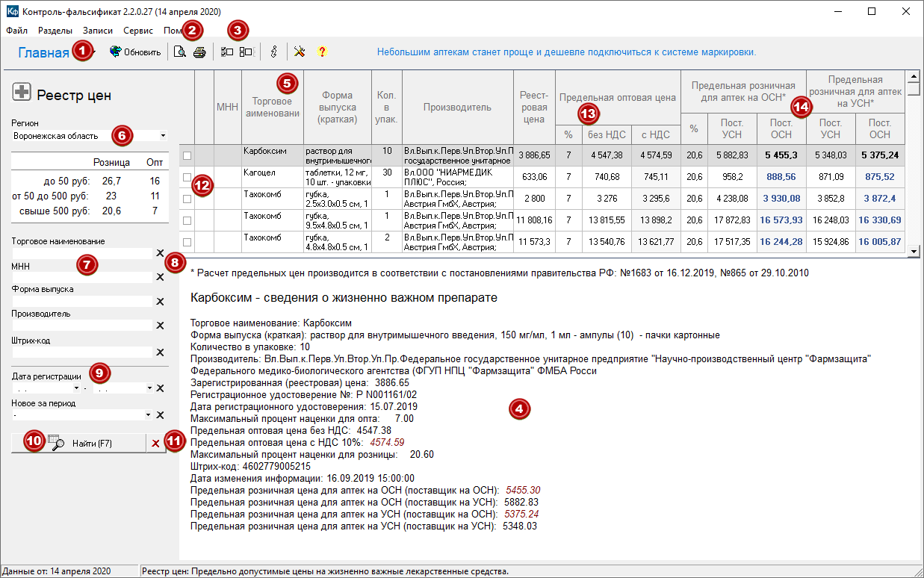Click the Главная heading in toolbar

pos(44,52)
